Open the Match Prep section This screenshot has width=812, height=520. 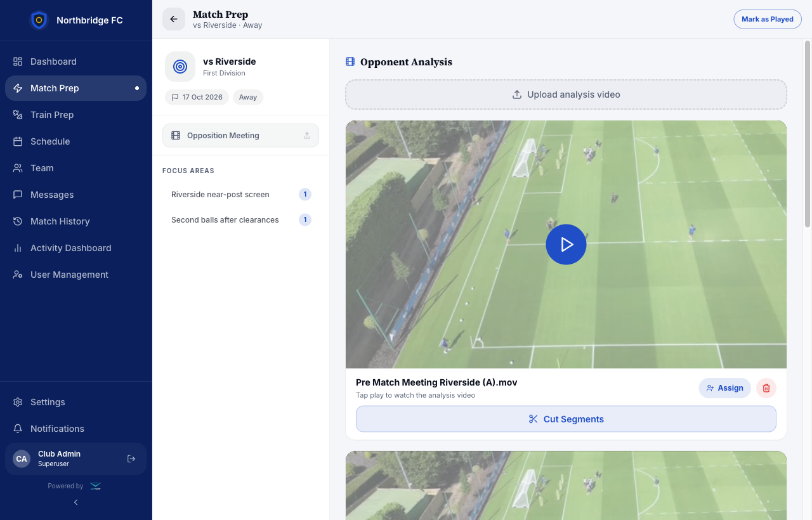pos(75,88)
